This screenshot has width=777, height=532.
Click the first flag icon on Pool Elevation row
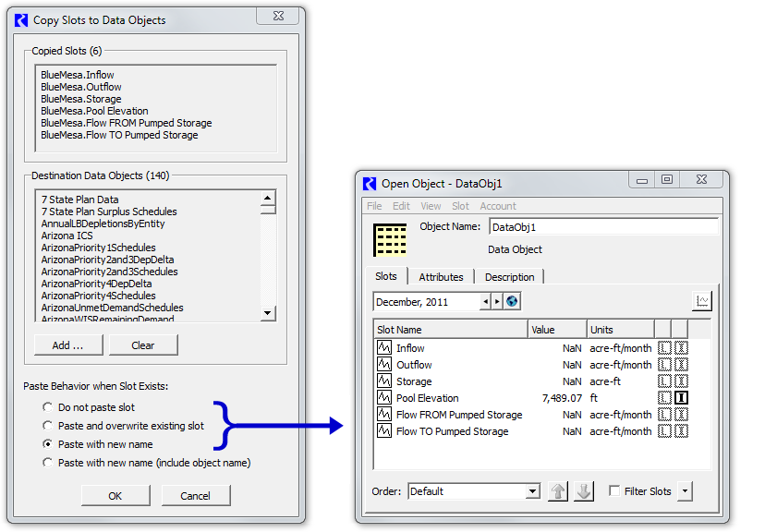664,398
